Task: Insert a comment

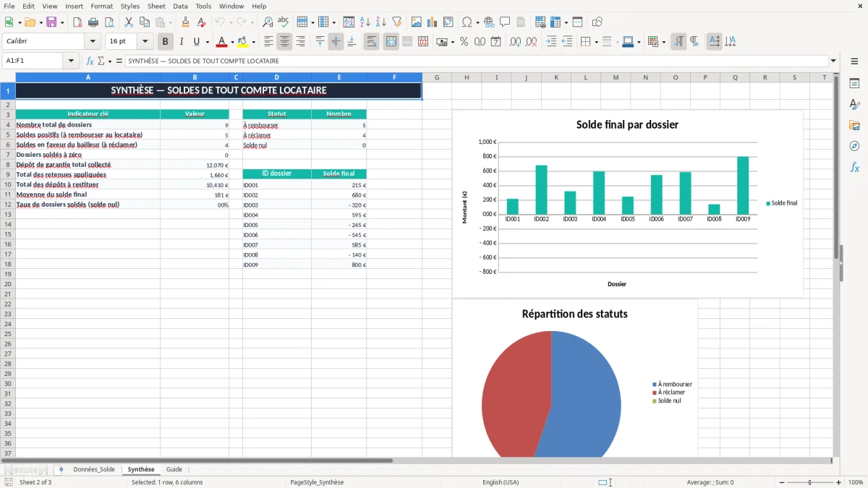Action: pyautogui.click(x=505, y=22)
